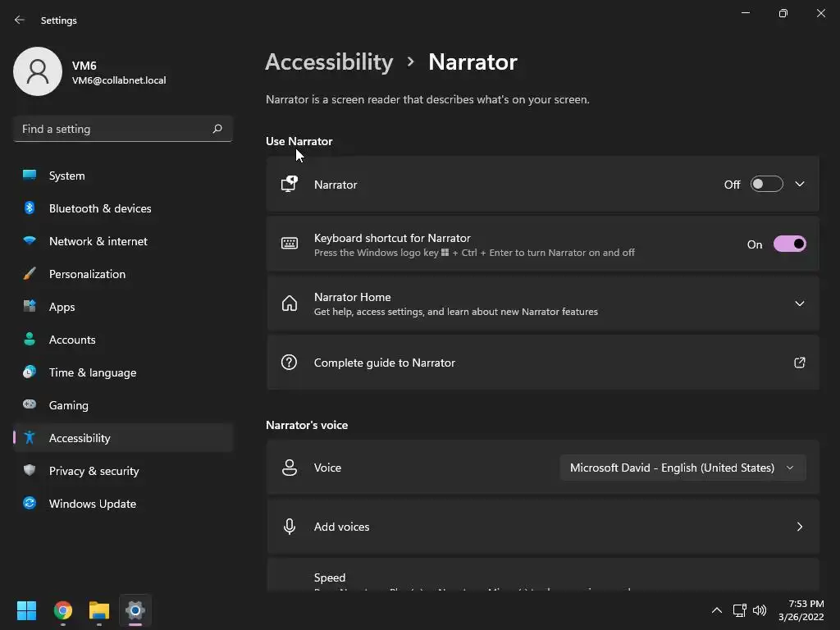Click the back arrow in Settings header
This screenshot has width=840, height=630.
coord(20,20)
